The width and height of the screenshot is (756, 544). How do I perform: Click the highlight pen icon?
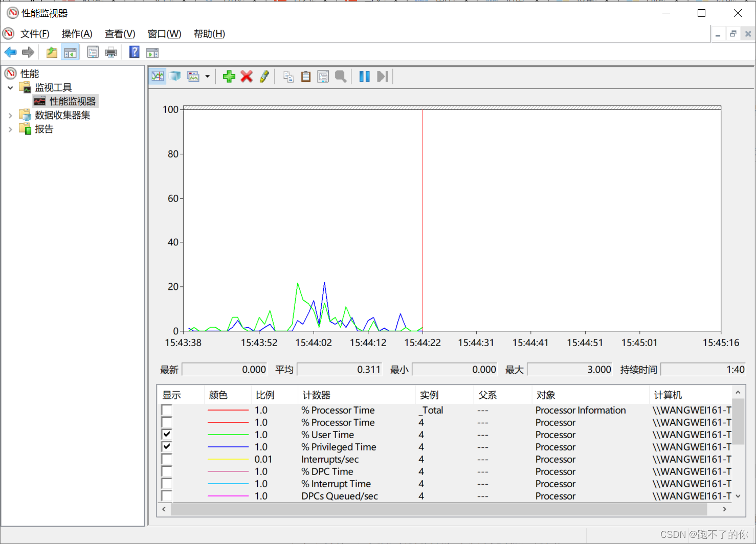pos(264,76)
